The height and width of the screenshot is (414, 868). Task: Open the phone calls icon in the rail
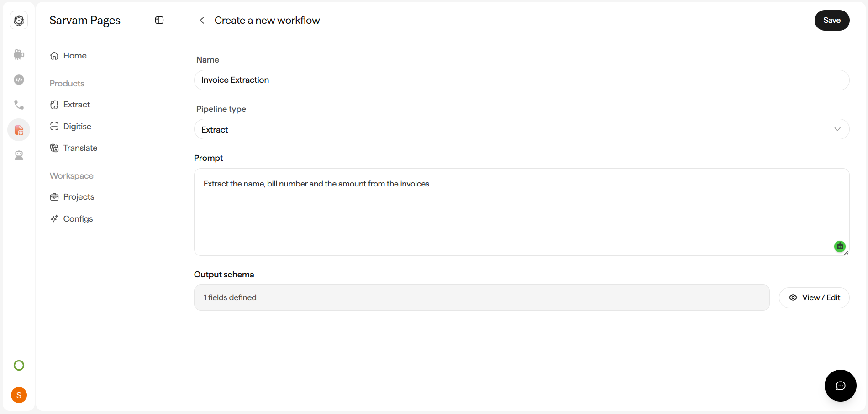tap(19, 105)
